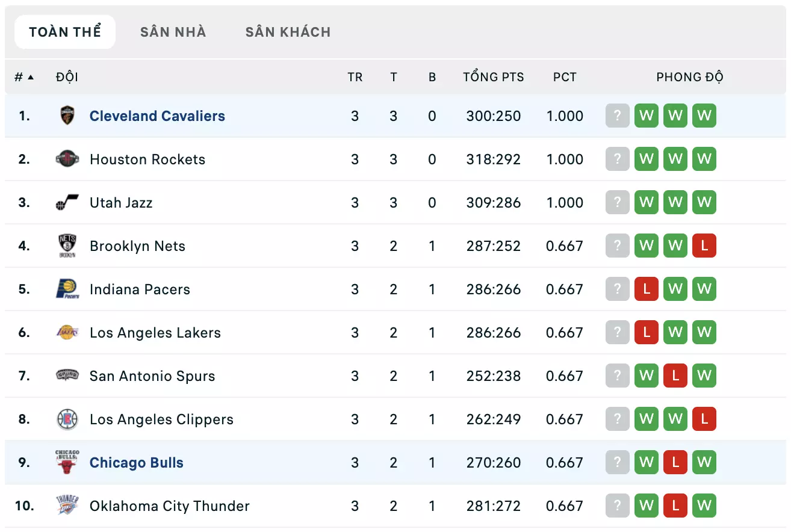Switch to the Sân Khách tab
The height and width of the screenshot is (532, 791).
point(288,32)
